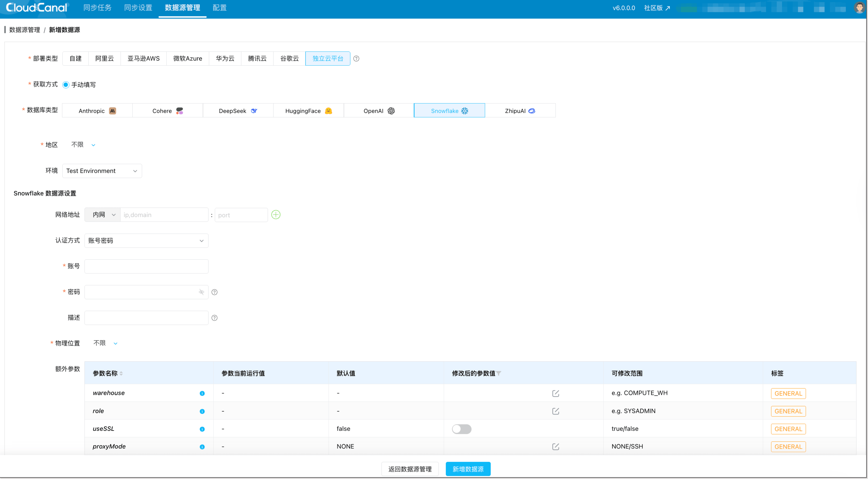
Task: Click help icon next to password field
Action: point(214,292)
